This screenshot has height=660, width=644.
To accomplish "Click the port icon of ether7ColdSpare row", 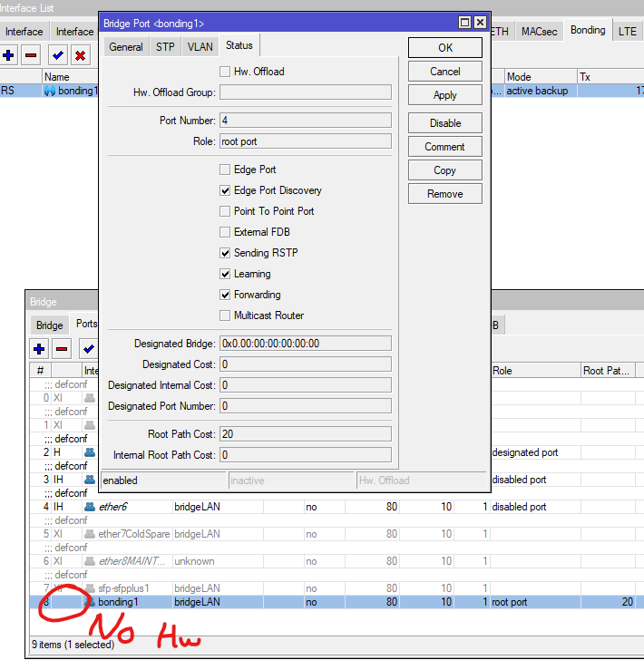I will pyautogui.click(x=90, y=534).
